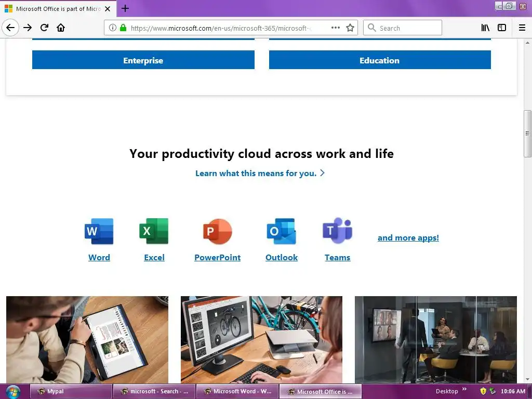Click the Desktop toolbar label
Image resolution: width=532 pixels, height=399 pixels.
click(447, 391)
